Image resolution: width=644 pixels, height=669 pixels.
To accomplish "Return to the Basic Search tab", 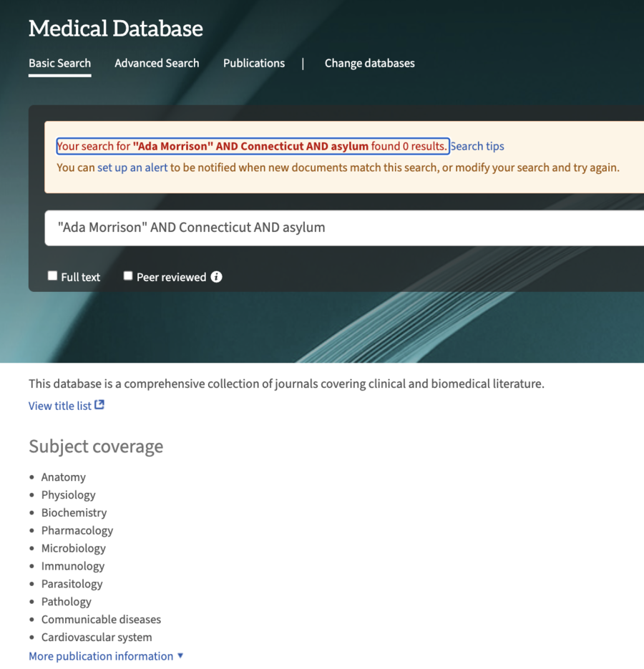I will pos(59,63).
